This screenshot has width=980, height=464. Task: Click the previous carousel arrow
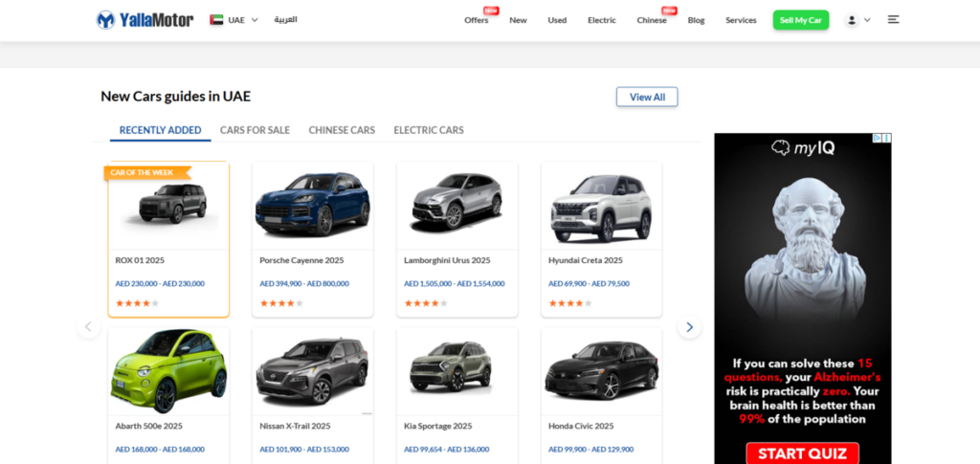88,326
